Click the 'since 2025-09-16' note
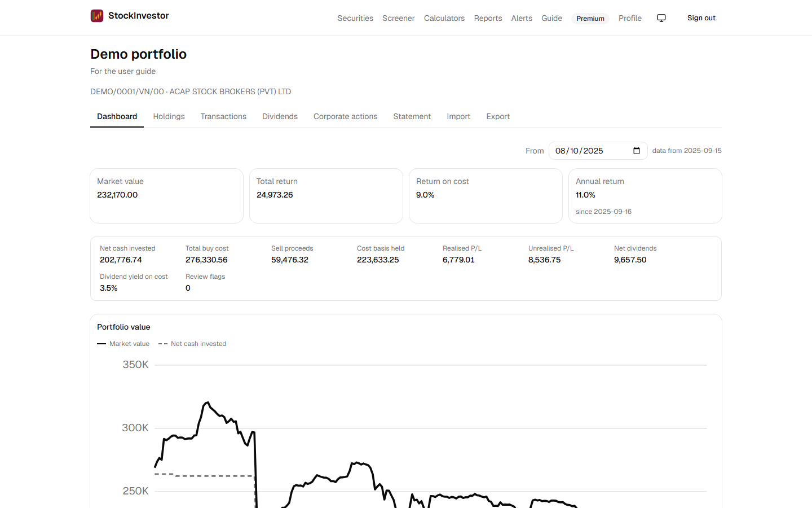 tap(603, 212)
